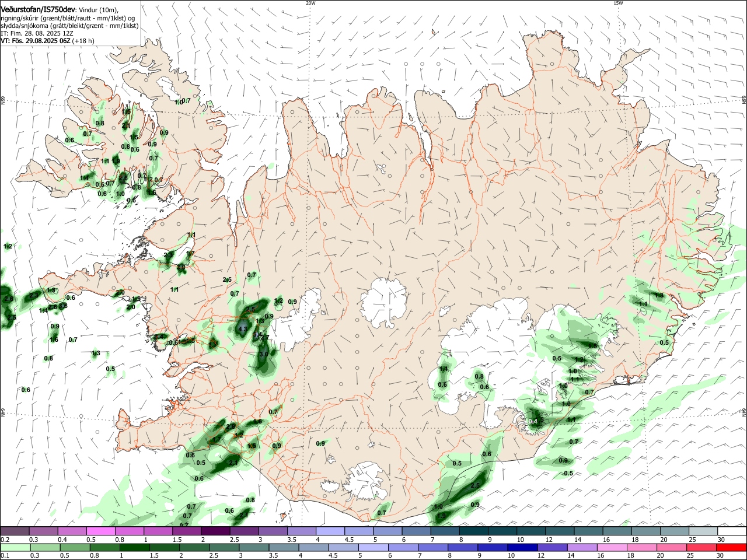Click the darkest green swatch between 1 and 1.5
747x560 pixels.
(135, 547)
